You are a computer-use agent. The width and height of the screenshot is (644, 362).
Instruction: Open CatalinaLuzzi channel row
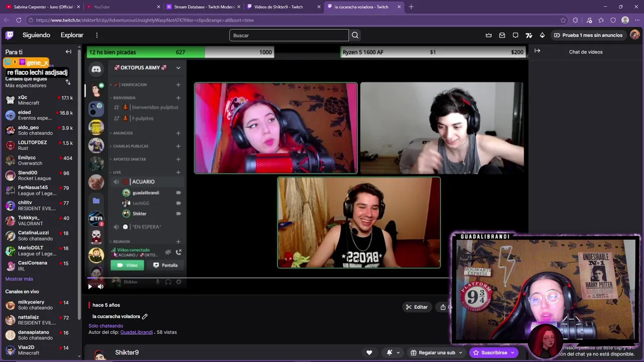tap(39, 236)
